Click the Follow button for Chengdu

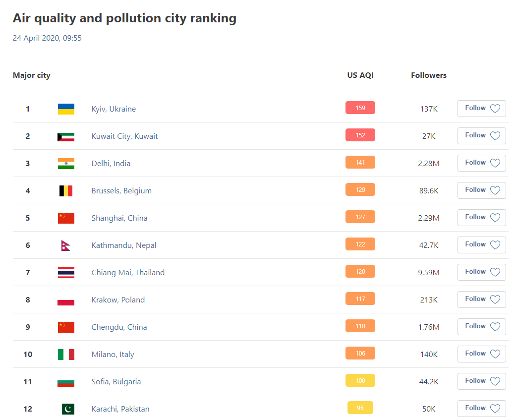[x=481, y=327]
